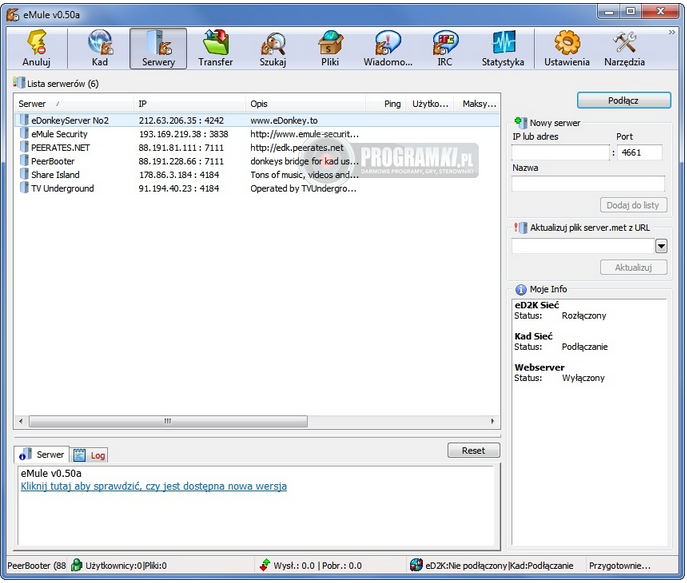The image size is (687, 583).
Task: Follow the new version check link
Action: (x=154, y=486)
